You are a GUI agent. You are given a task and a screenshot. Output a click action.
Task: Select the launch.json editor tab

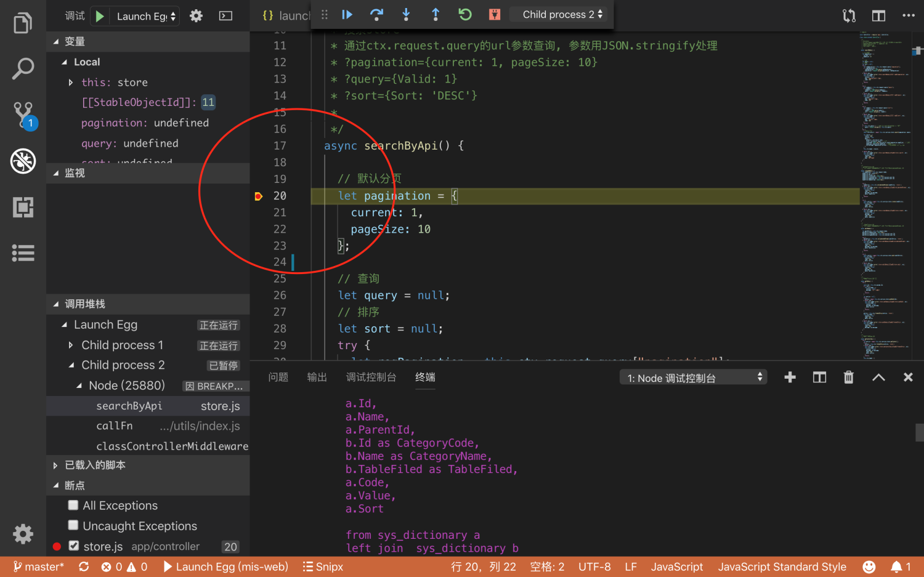[x=285, y=16]
